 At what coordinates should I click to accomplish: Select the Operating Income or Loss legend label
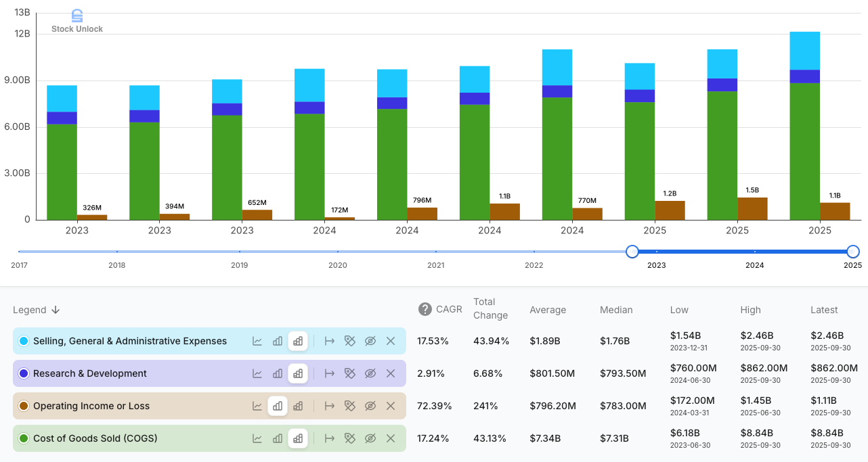91,406
